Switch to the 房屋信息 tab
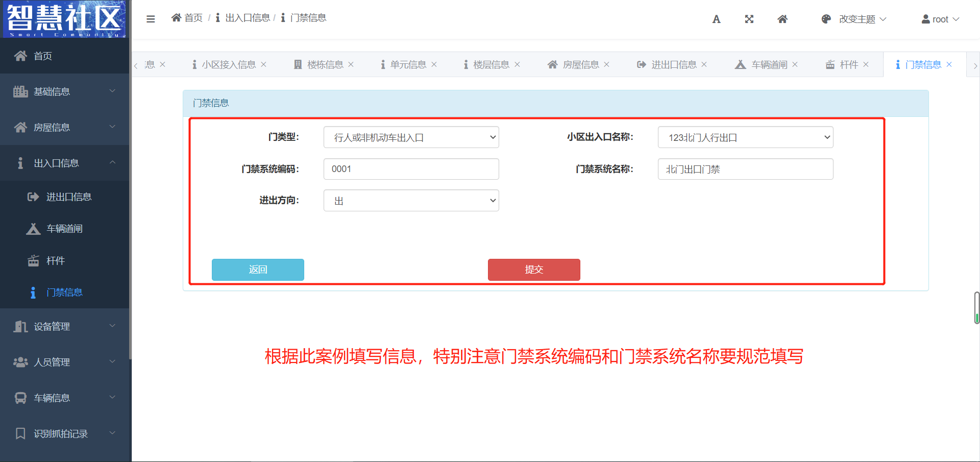The image size is (980, 462). pyautogui.click(x=580, y=64)
